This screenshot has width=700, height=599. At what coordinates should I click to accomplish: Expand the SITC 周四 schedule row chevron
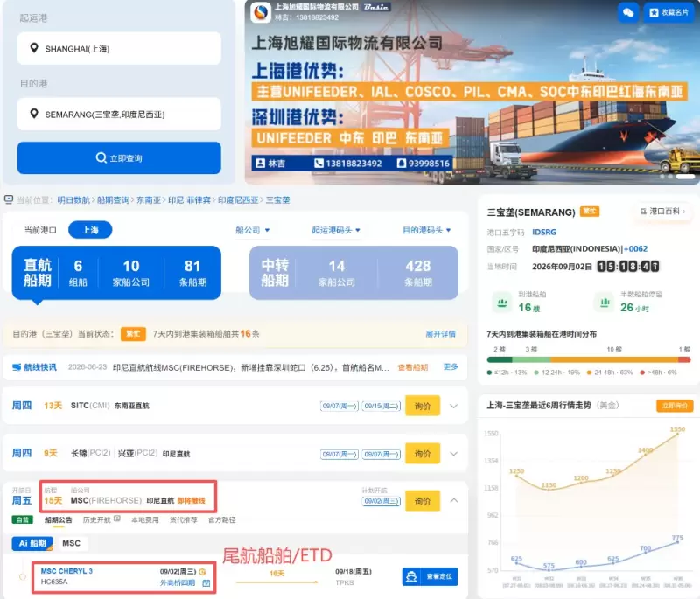pos(453,406)
